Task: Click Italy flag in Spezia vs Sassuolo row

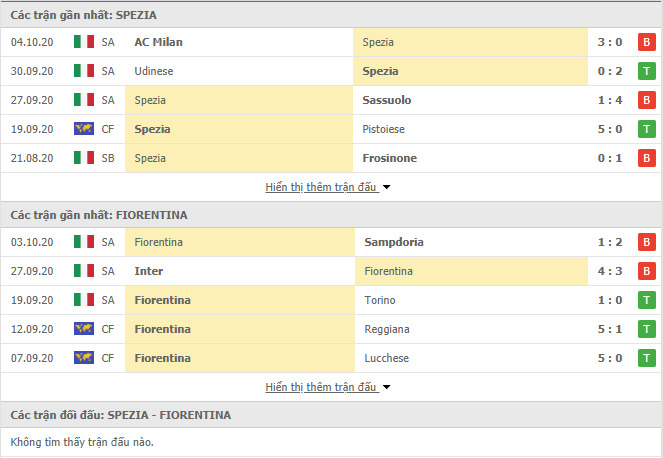Action: [84, 100]
